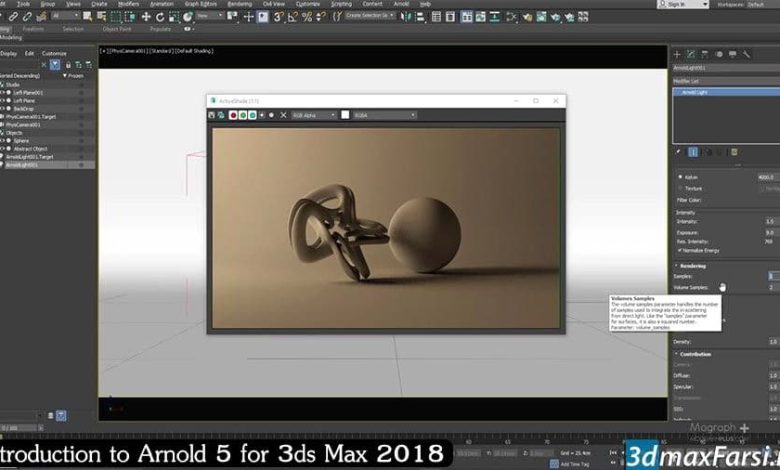Open the Motion tab in command panel
The height and width of the screenshot is (470, 780).
click(x=719, y=54)
